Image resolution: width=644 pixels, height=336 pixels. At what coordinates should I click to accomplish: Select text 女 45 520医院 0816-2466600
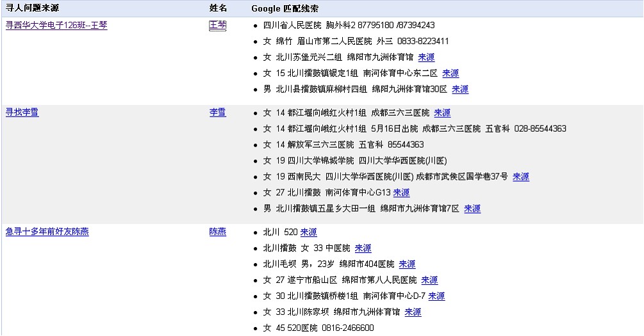(x=318, y=328)
